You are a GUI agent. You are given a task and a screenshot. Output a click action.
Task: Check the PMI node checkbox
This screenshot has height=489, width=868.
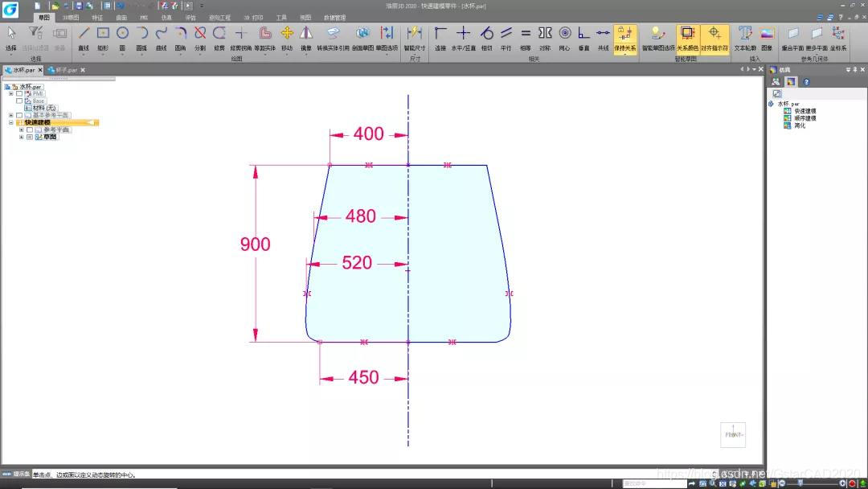point(18,93)
